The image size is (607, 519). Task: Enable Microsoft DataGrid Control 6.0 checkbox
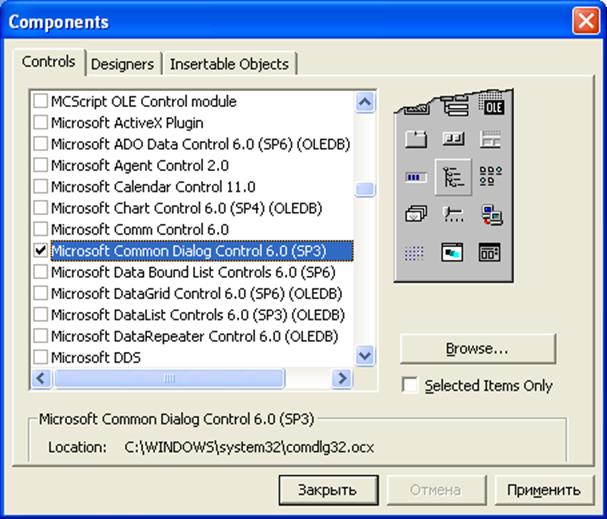pyautogui.click(x=40, y=293)
